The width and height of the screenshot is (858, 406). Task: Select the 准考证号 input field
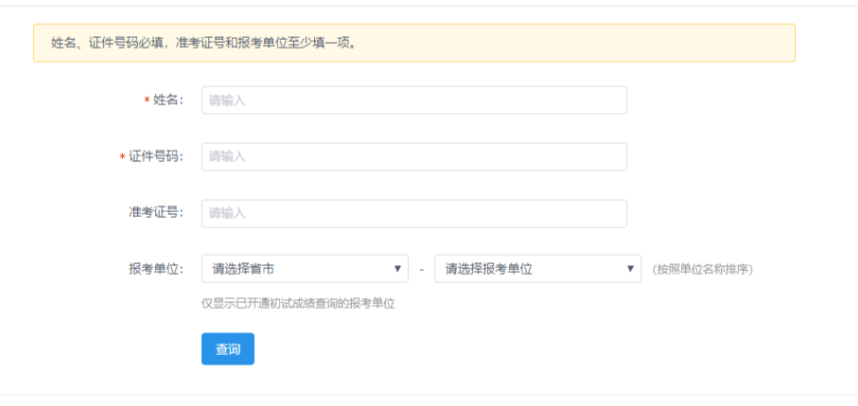(x=414, y=213)
